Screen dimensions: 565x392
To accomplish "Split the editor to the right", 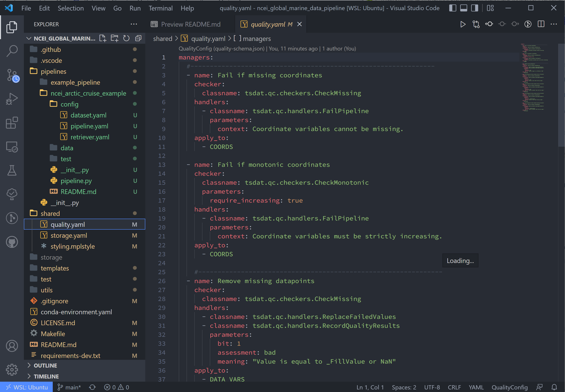I will [x=541, y=24].
